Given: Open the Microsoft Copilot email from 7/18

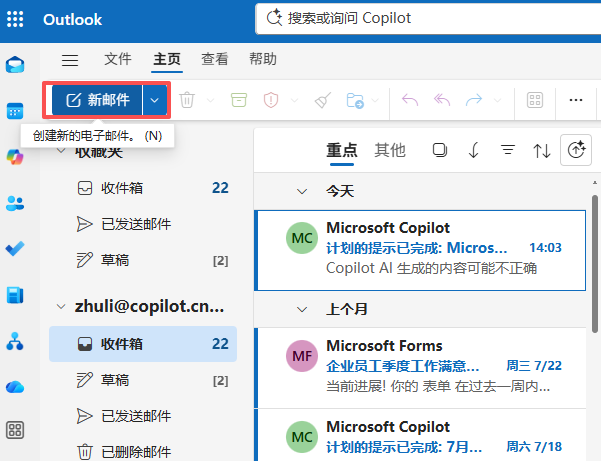Looking at the screenshot, I should tap(420, 435).
